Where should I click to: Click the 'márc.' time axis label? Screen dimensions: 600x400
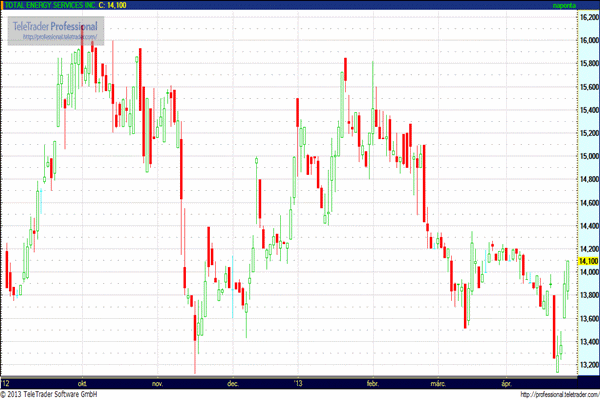[437, 382]
